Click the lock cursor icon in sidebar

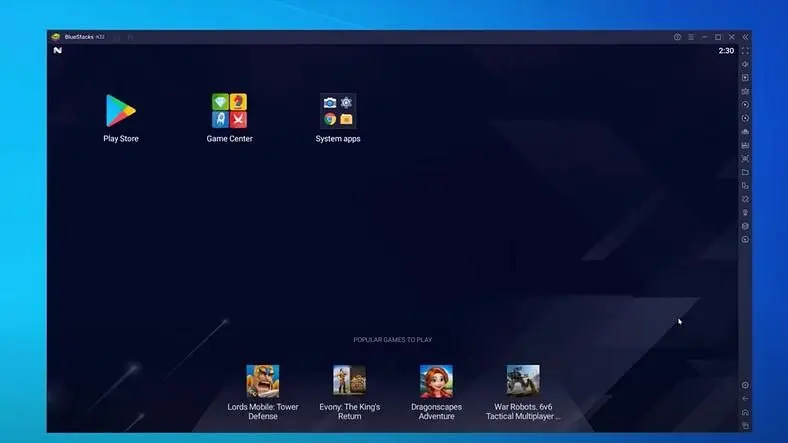click(745, 78)
